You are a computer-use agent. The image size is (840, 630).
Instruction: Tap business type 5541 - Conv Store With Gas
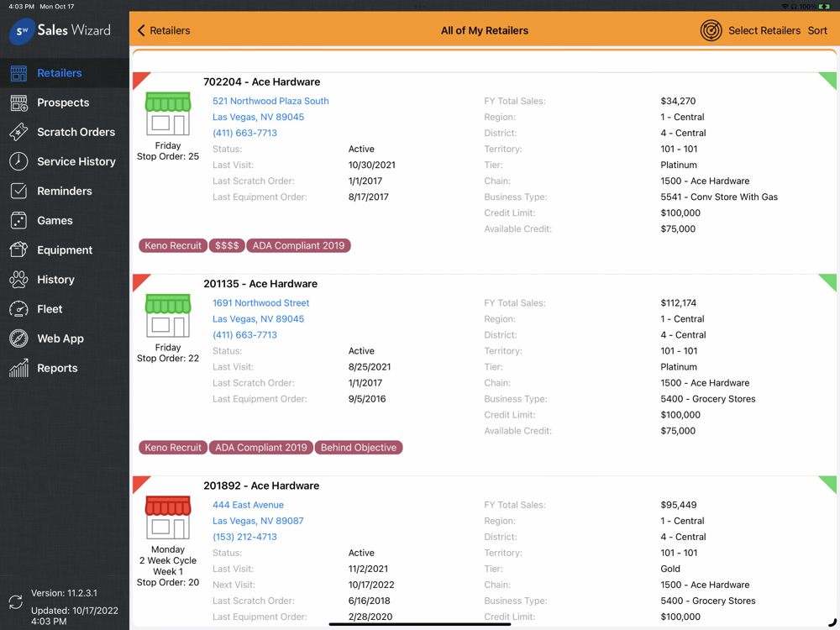(719, 197)
